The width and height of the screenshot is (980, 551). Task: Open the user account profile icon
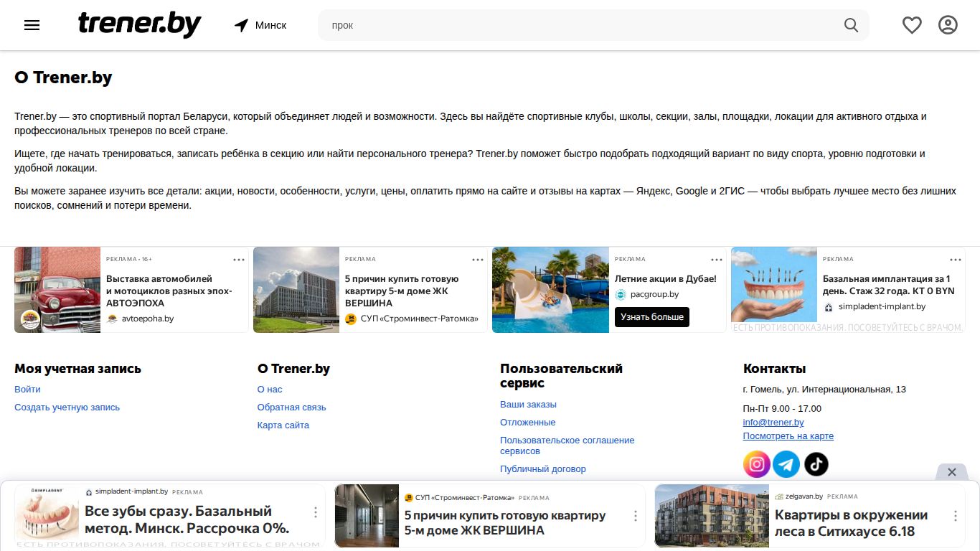948,25
